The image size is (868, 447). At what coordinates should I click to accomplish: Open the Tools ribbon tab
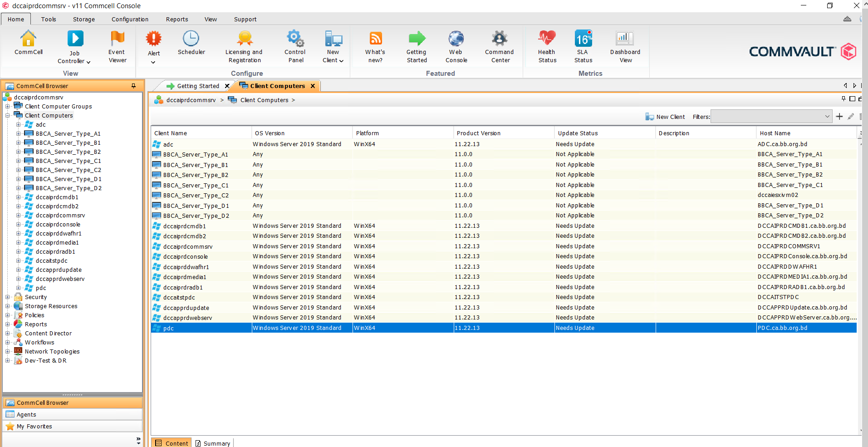49,19
